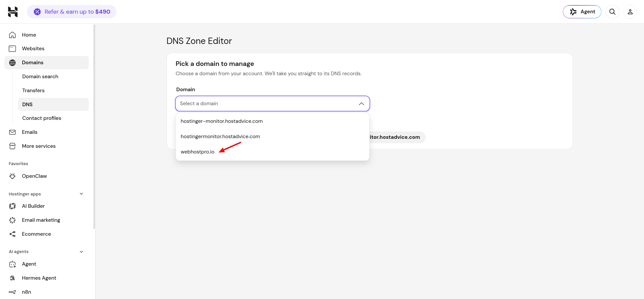Open the Home sidebar icon
The height and width of the screenshot is (299, 644).
tap(12, 35)
